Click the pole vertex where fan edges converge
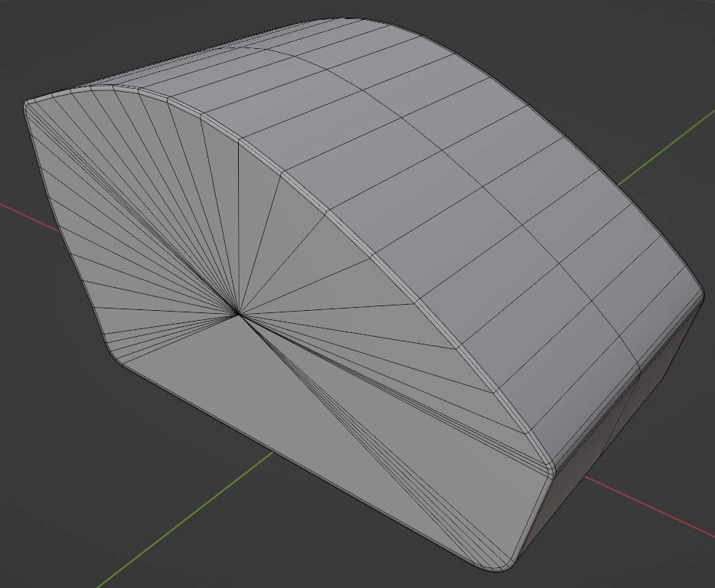 pos(237,313)
